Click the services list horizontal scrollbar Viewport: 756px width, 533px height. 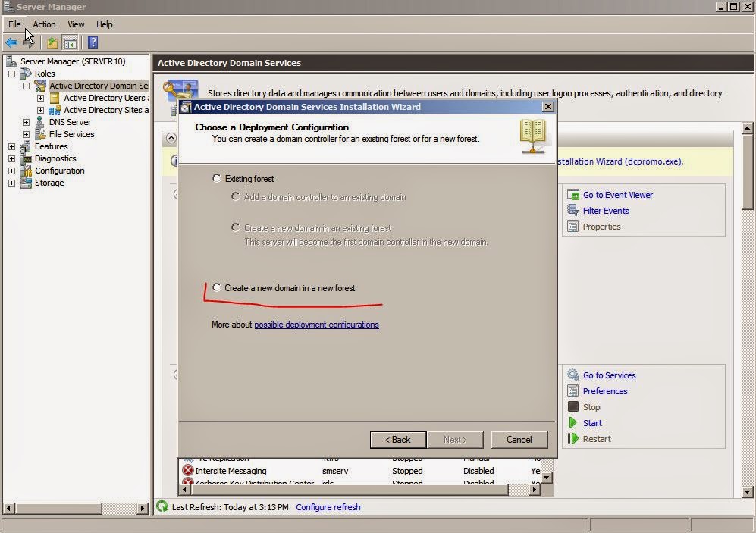350,489
